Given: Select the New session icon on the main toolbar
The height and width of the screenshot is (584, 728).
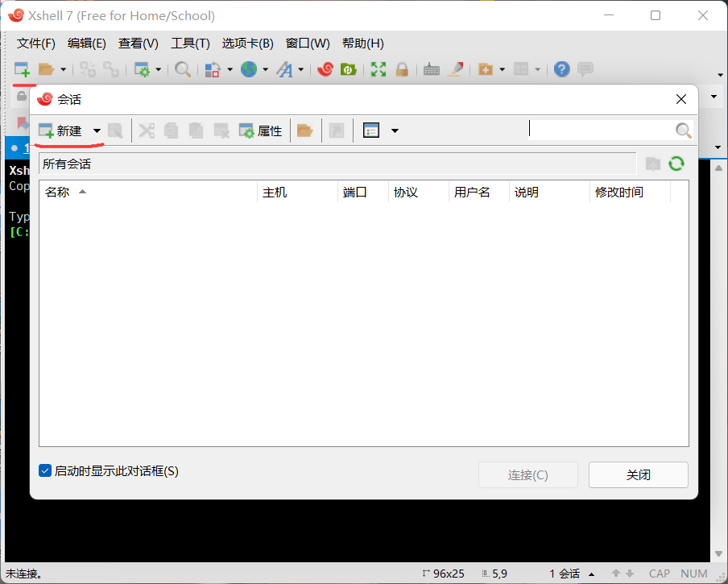Looking at the screenshot, I should pyautogui.click(x=22, y=69).
